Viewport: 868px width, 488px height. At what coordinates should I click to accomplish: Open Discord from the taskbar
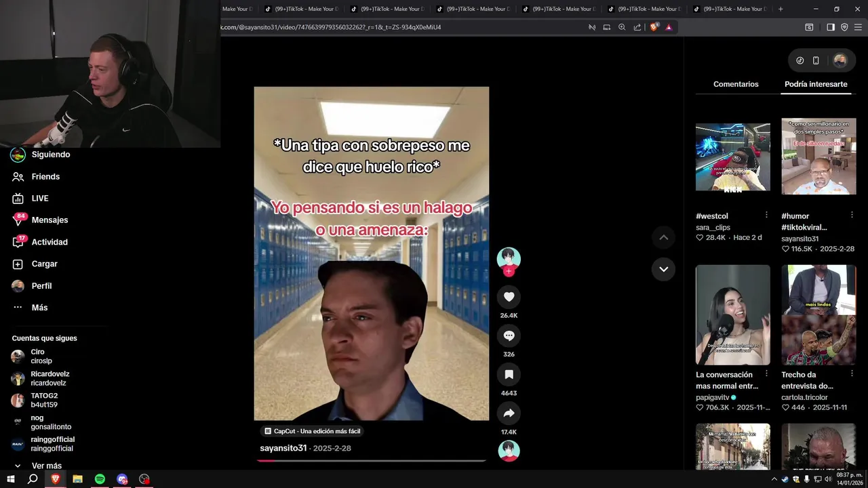[x=122, y=479]
